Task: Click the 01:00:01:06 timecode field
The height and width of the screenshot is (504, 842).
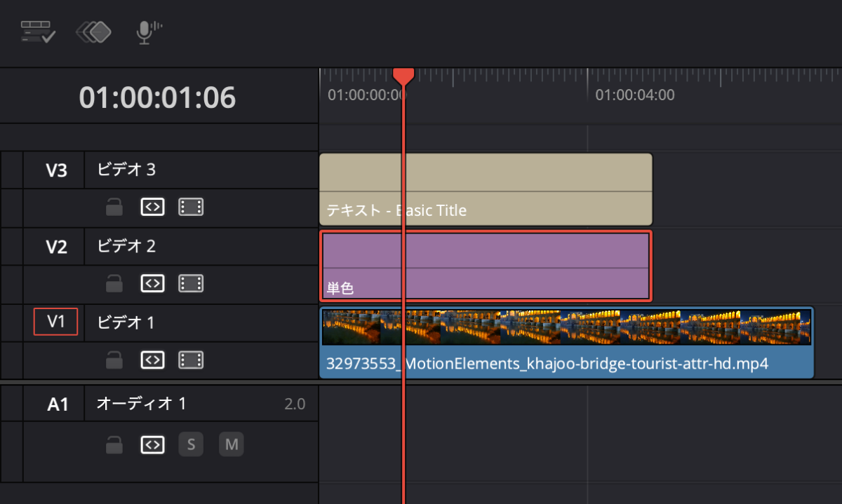Action: [157, 98]
